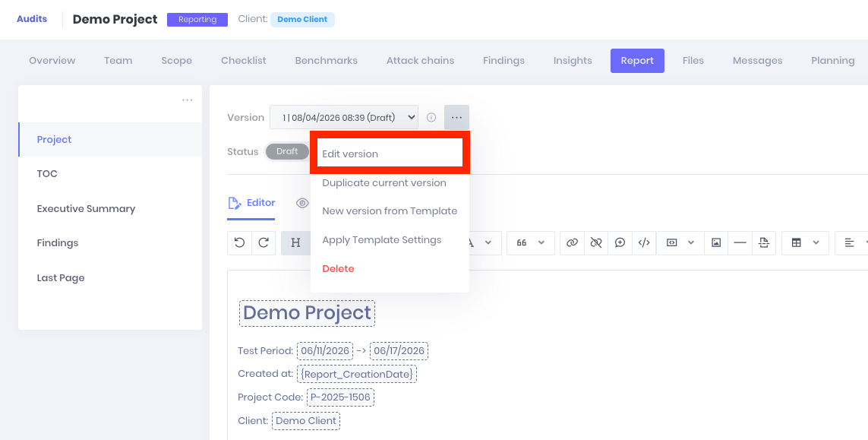This screenshot has height=440, width=868.
Task: Click Demo Client placeholder in document
Action: click(306, 420)
